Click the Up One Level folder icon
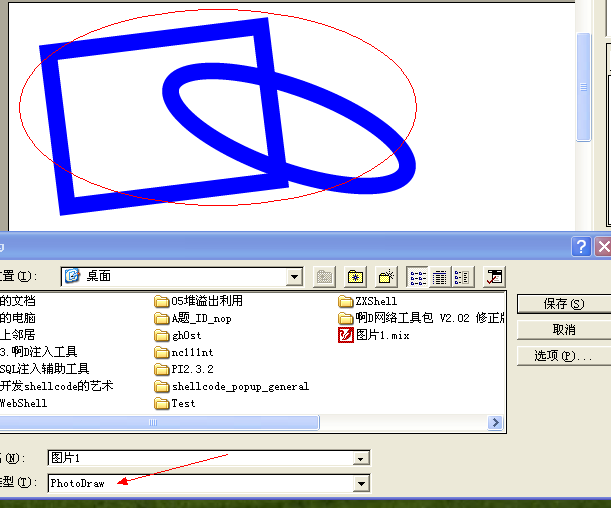This screenshot has width=611, height=508. [324, 277]
